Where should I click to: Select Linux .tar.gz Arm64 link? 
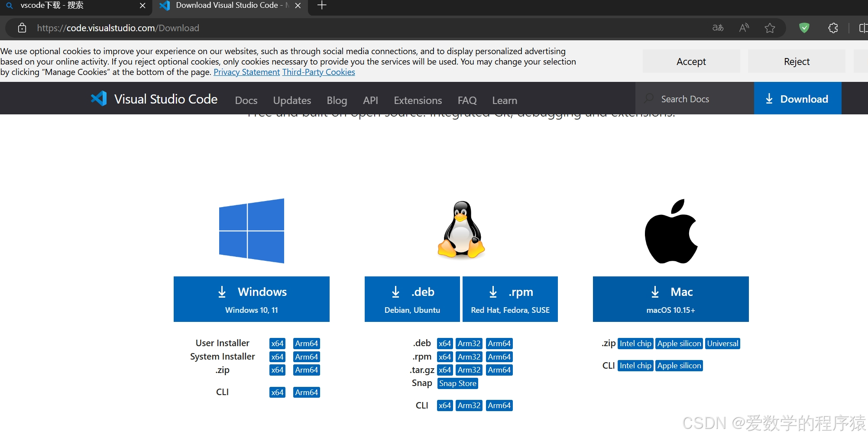pos(499,370)
